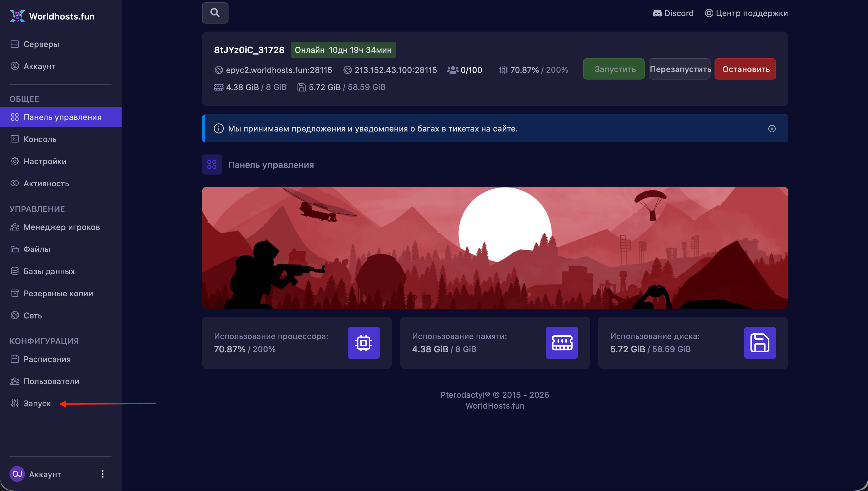Click the info icon in the notice banner
868x491 pixels.
[x=219, y=128]
